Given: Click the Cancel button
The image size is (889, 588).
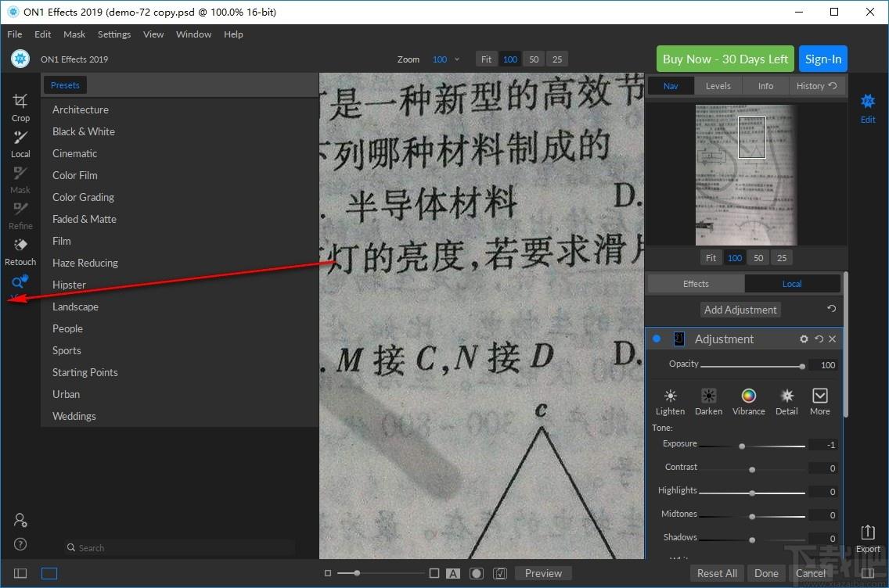Looking at the screenshot, I should click(x=810, y=573).
